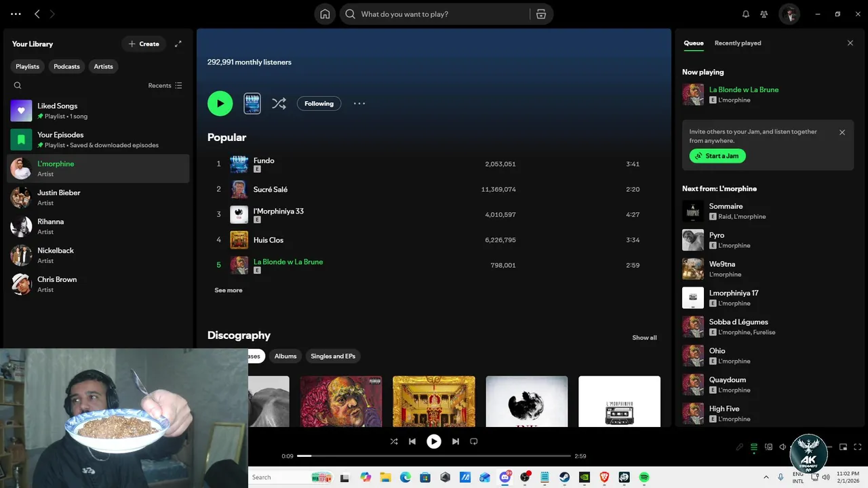Screen dimensions: 868x488
Task: Seek within the song progress bar
Action: coord(434,456)
